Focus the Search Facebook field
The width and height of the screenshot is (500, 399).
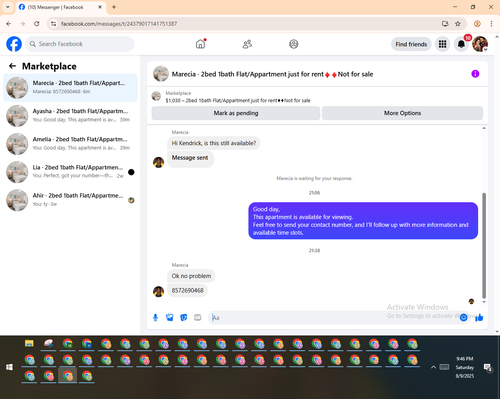80,44
